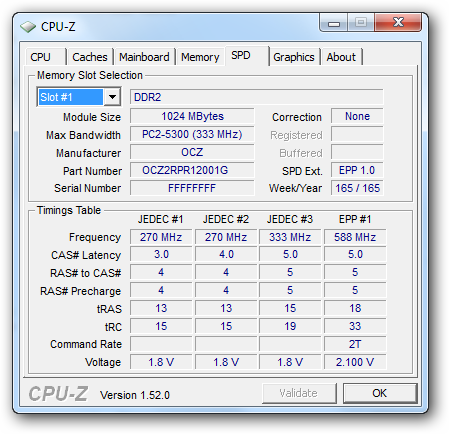The height and width of the screenshot is (434, 449).
Task: Open the Caches tab
Action: (x=90, y=57)
